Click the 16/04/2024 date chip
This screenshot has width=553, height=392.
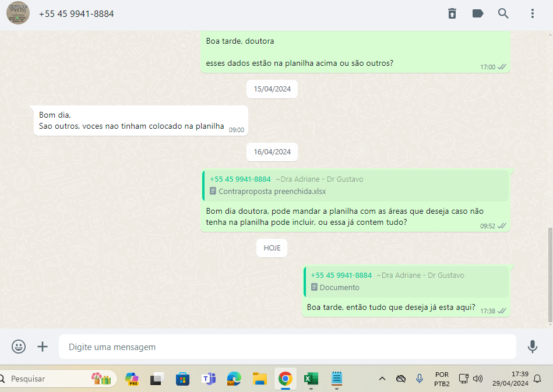(272, 152)
